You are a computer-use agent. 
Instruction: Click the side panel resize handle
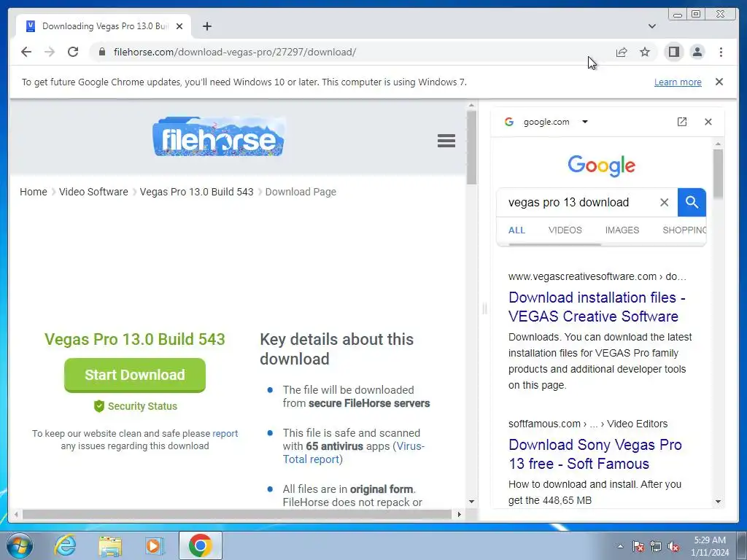[x=484, y=308]
